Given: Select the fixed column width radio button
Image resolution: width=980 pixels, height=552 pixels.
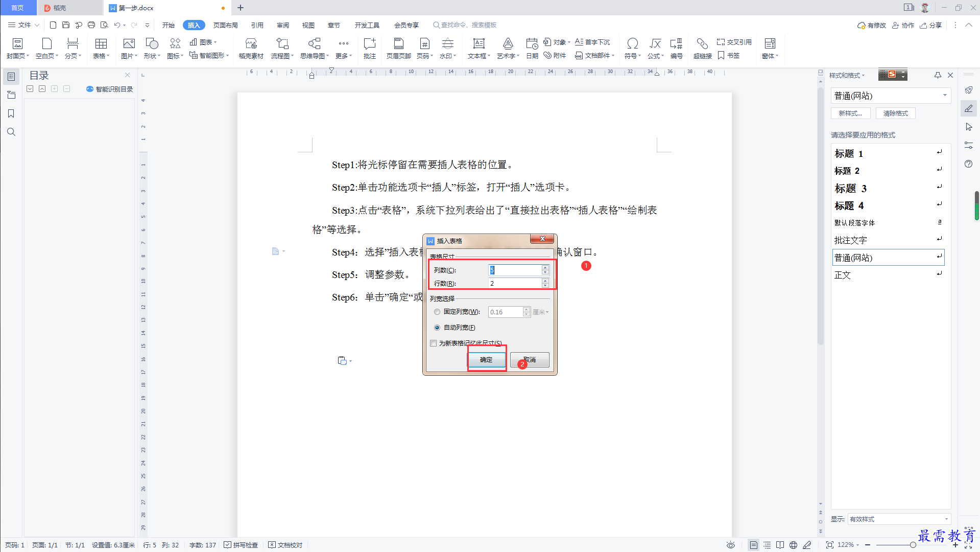Looking at the screenshot, I should coord(437,312).
